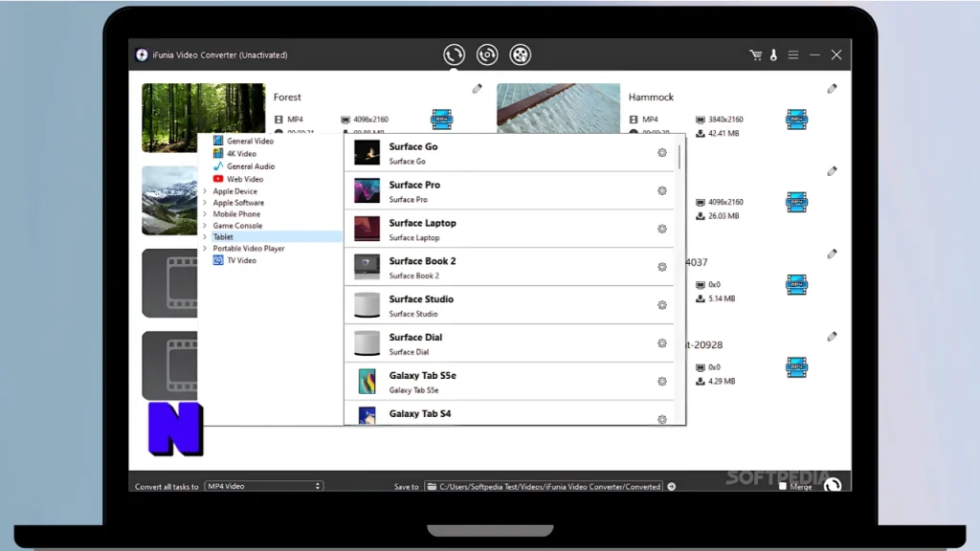980x551 pixels.
Task: Open the Download tab icon in title bar
Action: [487, 55]
